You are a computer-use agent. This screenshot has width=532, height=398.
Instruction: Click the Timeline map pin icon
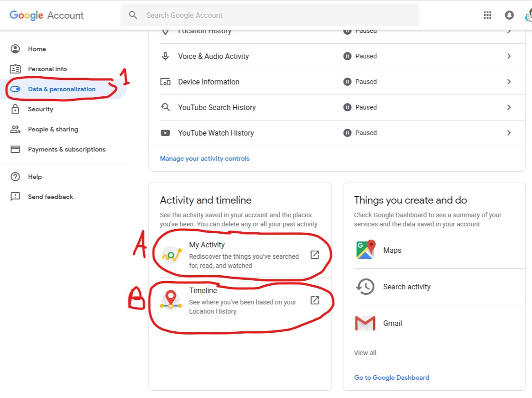tap(171, 299)
